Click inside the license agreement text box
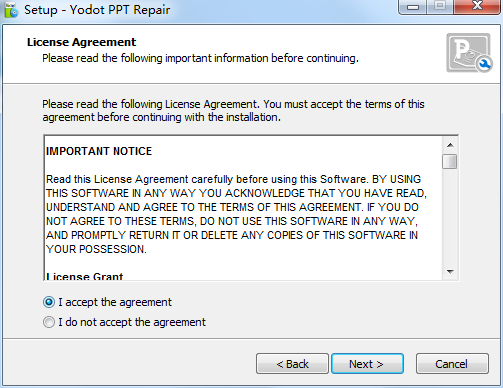 tap(243, 208)
